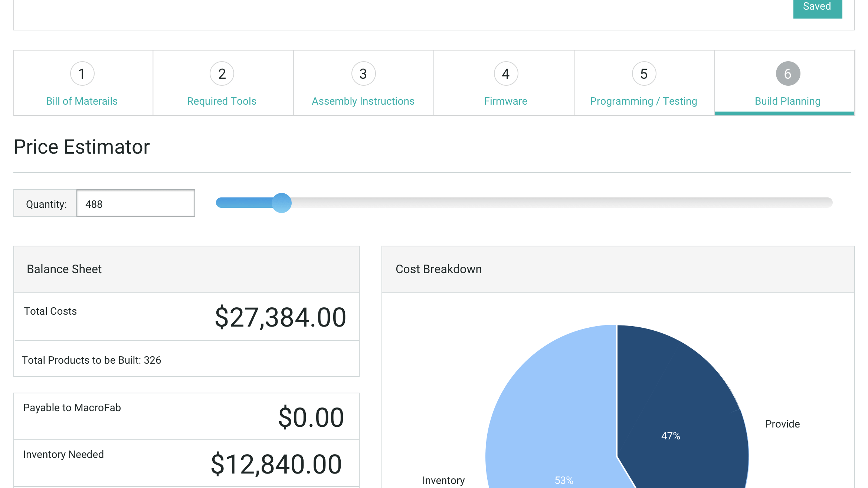Click the Total Costs amount of $27,384.00

tap(280, 317)
